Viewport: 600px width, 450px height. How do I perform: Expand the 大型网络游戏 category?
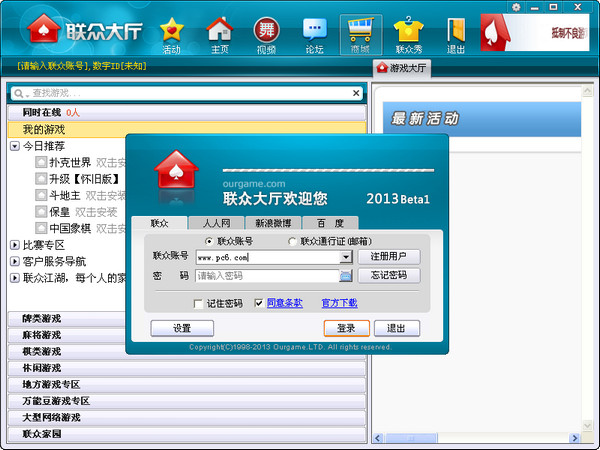coord(187,417)
